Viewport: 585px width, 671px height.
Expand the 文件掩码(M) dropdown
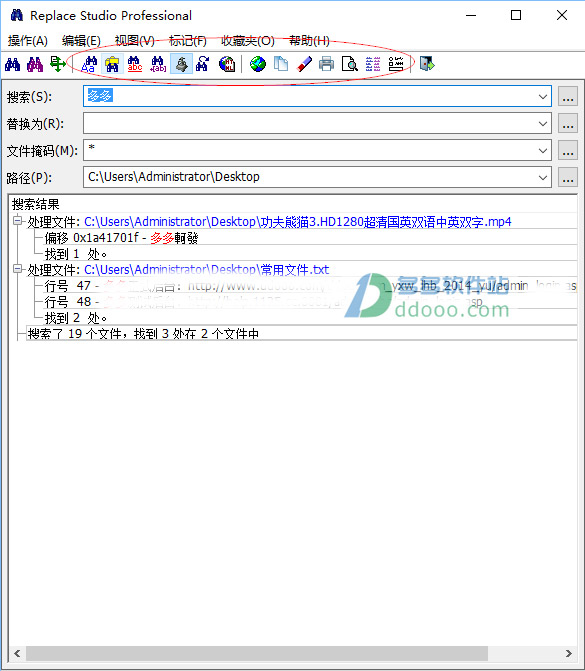tap(543, 151)
